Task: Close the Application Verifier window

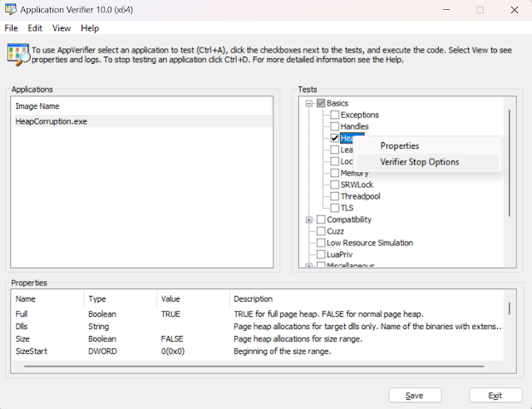Action: [515, 10]
